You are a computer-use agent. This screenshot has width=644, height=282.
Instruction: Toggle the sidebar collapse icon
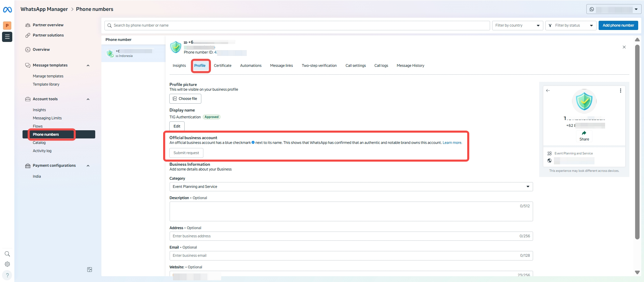(x=89, y=270)
